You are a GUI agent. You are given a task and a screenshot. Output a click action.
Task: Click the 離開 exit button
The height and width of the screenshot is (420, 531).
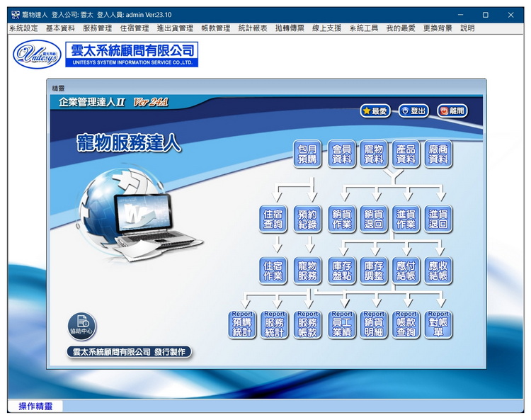point(452,110)
